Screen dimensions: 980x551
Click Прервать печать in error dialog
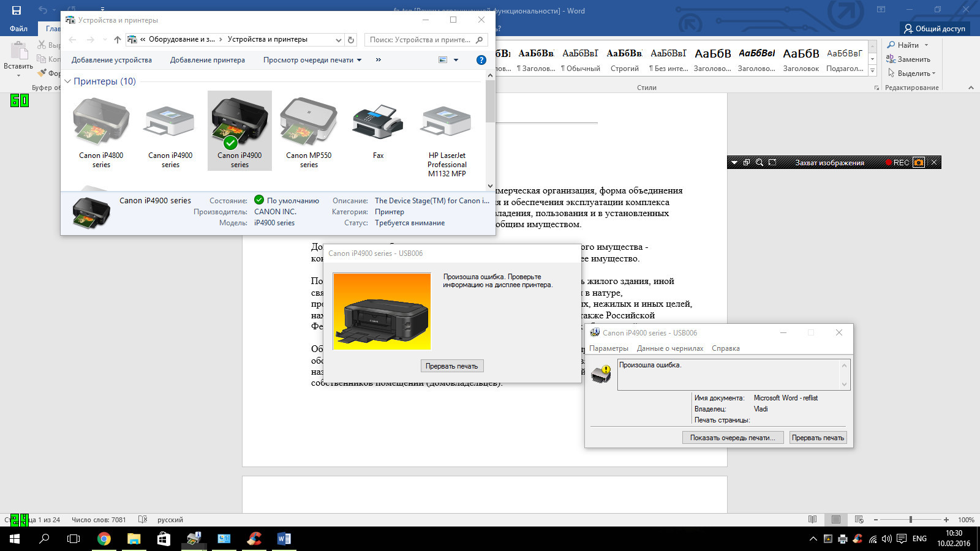pyautogui.click(x=452, y=366)
